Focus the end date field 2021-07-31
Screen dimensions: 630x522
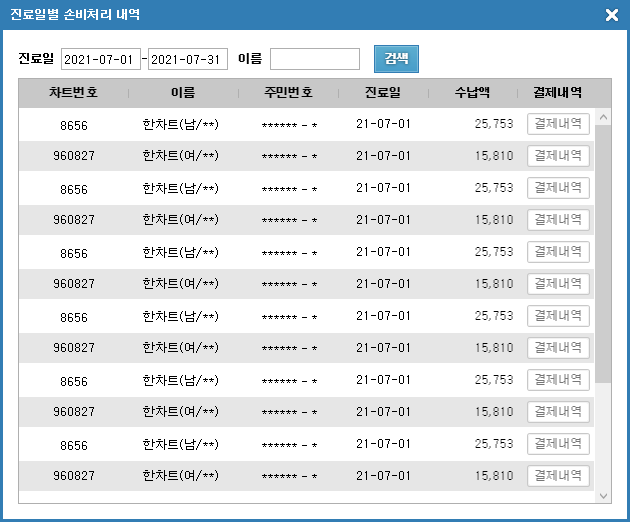(x=188, y=59)
